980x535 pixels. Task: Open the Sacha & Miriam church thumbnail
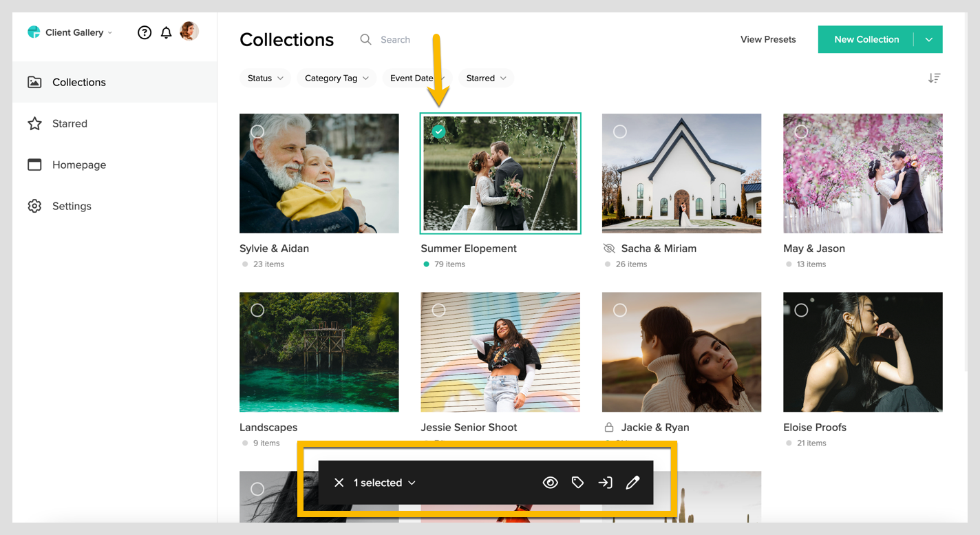[681, 174]
